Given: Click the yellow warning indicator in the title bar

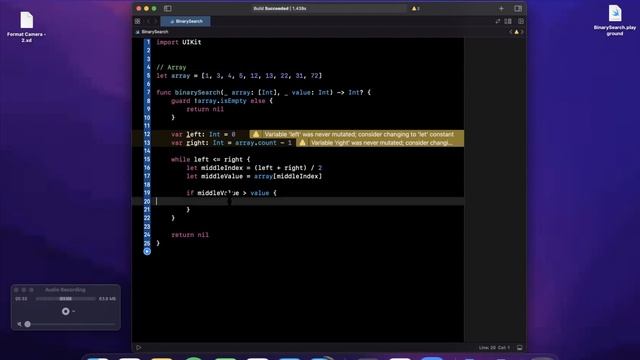Looking at the screenshot, I should pyautogui.click(x=415, y=8).
